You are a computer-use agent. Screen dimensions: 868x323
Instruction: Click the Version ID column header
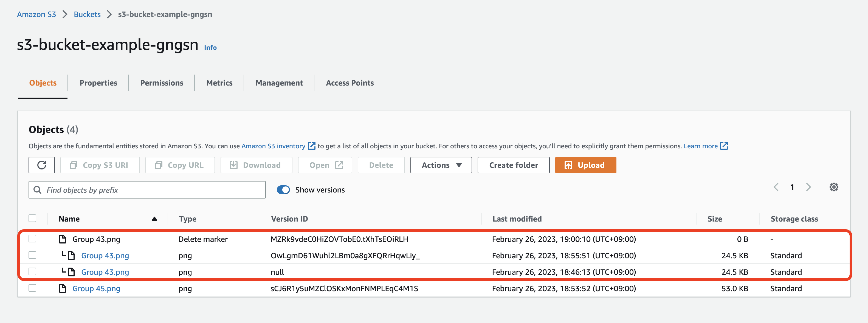click(x=289, y=219)
